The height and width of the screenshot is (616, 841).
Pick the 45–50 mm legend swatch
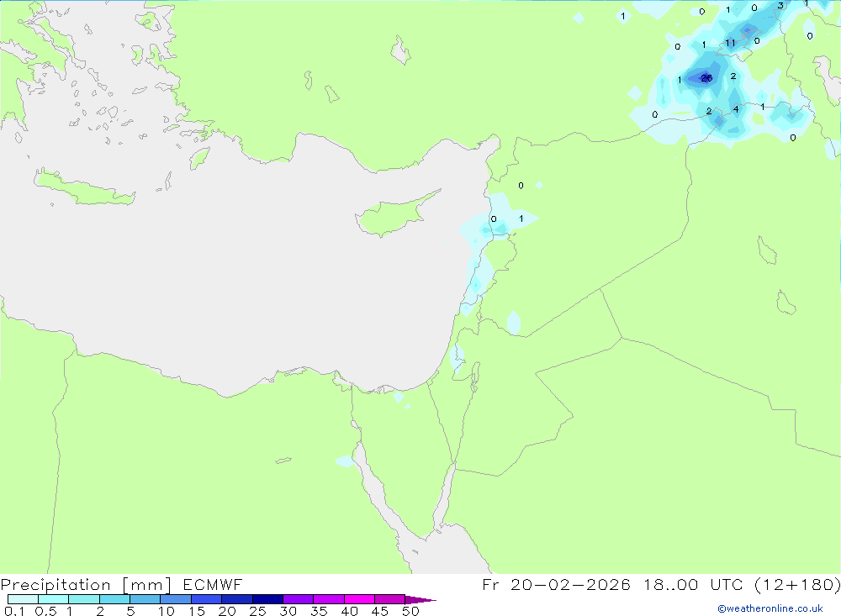[x=390, y=599]
